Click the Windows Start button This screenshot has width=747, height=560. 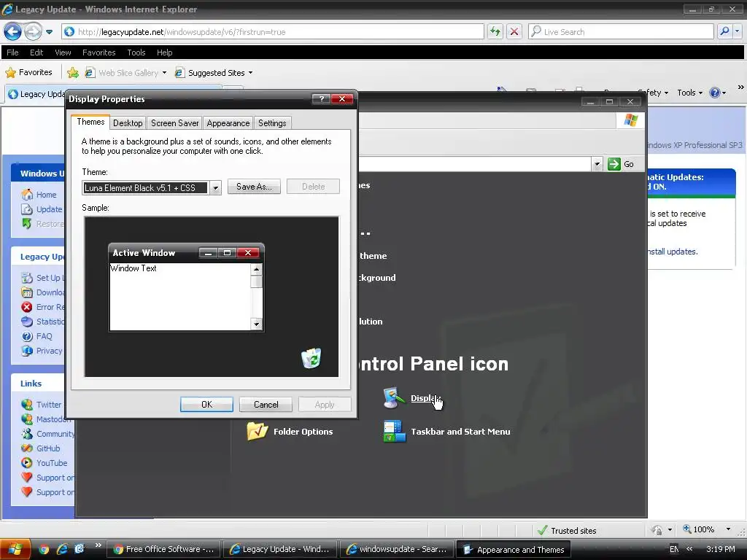pos(15,549)
